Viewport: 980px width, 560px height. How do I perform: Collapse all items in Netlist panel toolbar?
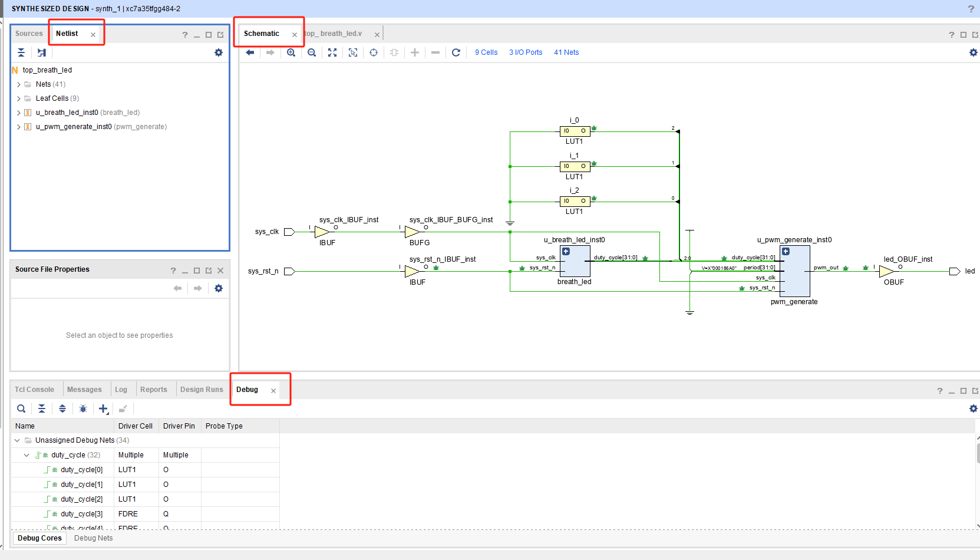click(21, 52)
